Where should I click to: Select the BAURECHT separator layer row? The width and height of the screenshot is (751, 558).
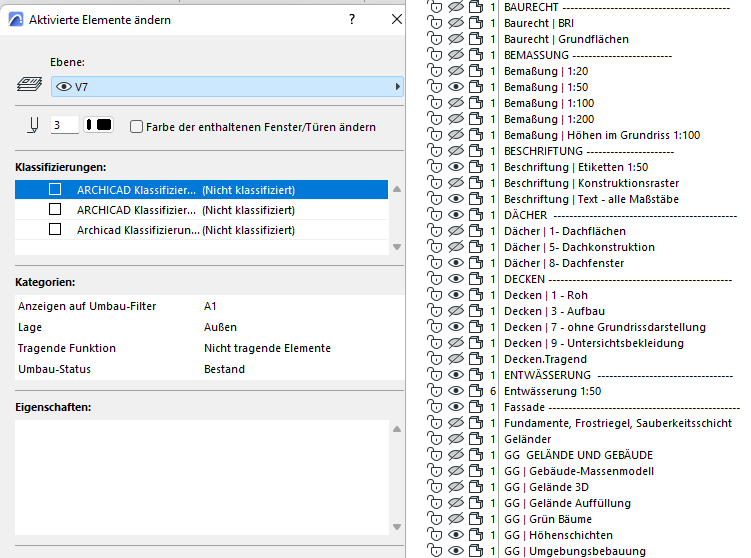click(x=617, y=7)
